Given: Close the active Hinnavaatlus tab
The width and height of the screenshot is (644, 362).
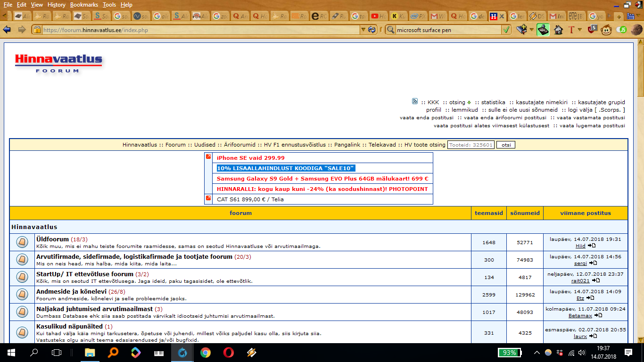Looking at the screenshot, I should click(502, 16).
